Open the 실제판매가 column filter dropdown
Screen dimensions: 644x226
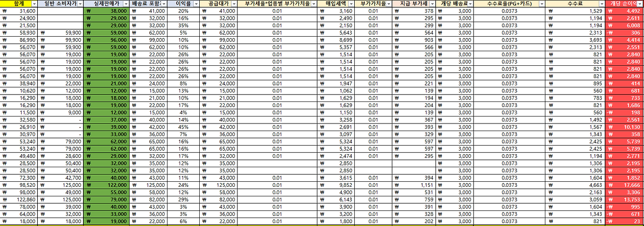click(x=125, y=4)
